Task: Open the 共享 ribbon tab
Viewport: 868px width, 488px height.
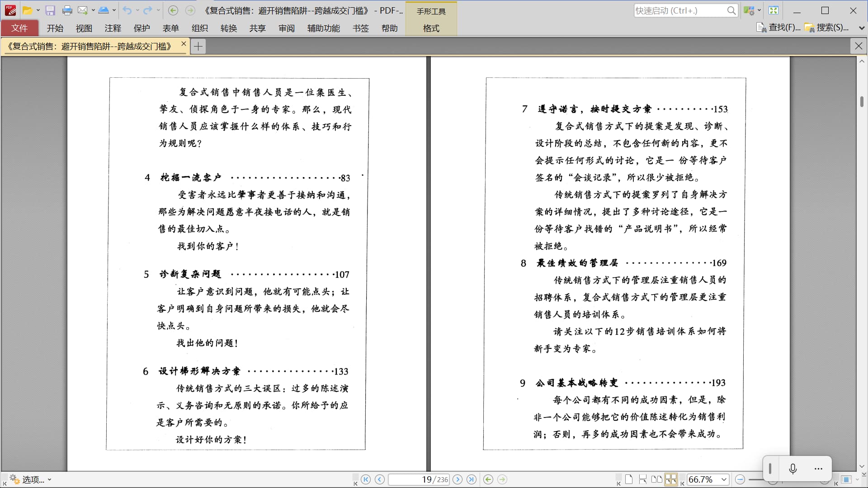Action: point(258,28)
